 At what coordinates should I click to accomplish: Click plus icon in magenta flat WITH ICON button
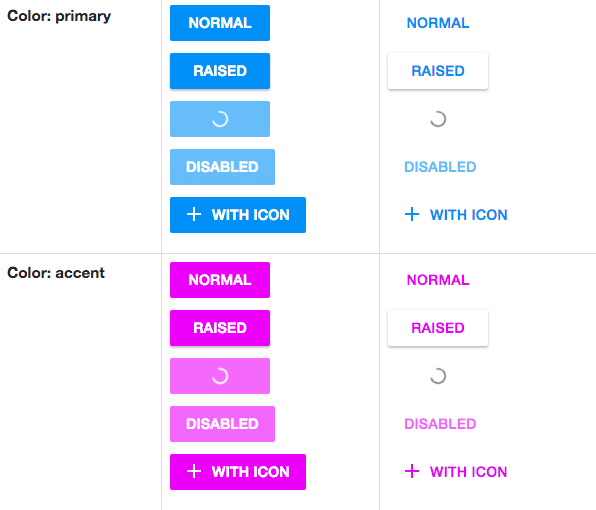pyautogui.click(x=412, y=471)
